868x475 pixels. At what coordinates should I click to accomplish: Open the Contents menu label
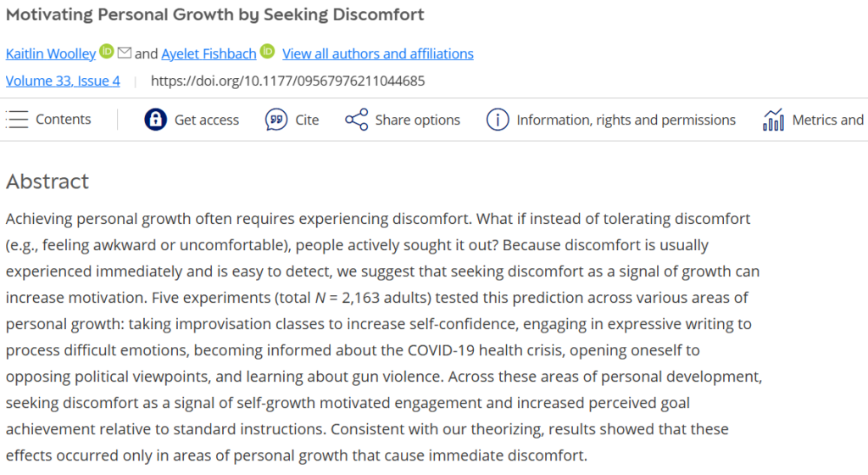tap(63, 120)
